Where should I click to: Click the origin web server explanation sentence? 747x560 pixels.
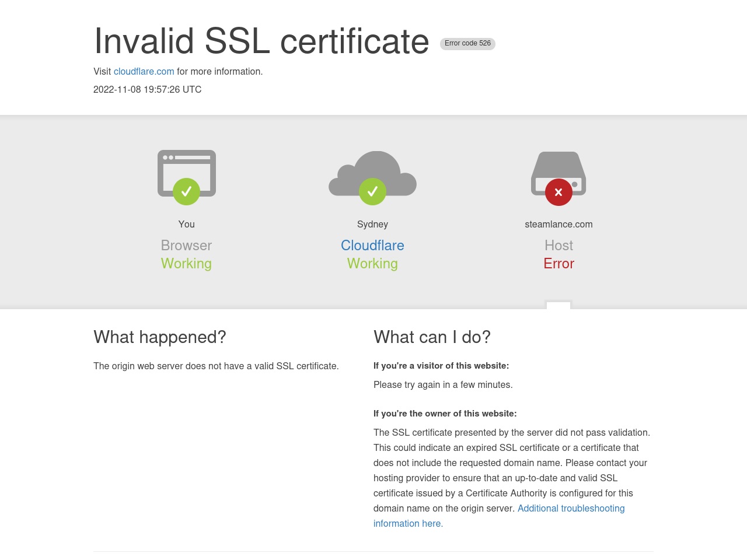click(x=216, y=366)
